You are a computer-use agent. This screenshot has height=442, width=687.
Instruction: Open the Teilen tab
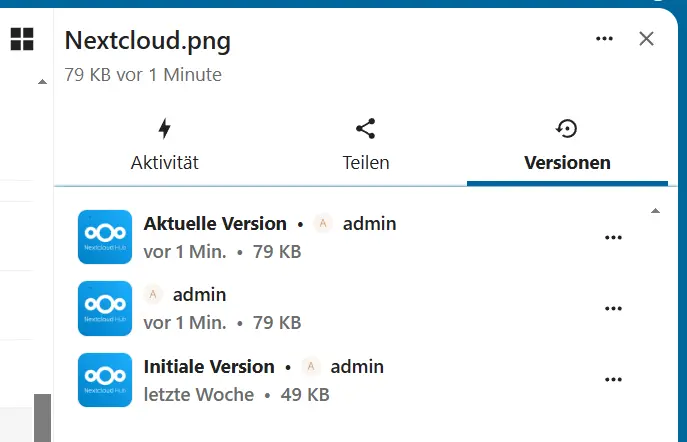point(366,145)
